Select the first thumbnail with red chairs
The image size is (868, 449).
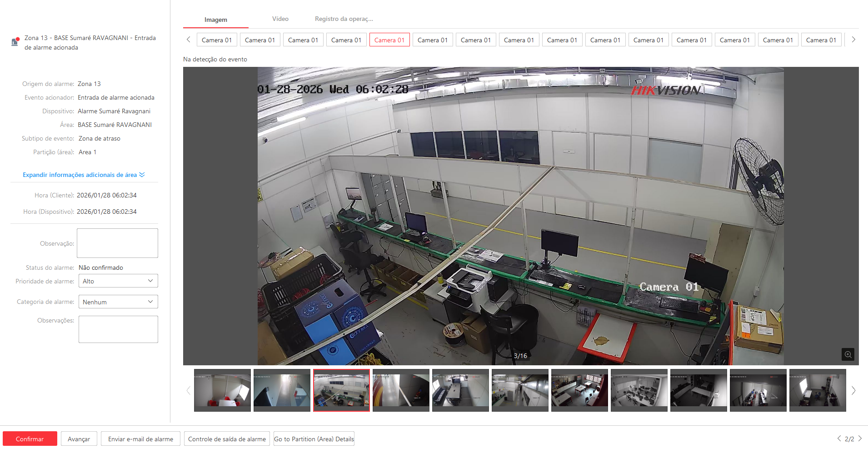click(222, 390)
